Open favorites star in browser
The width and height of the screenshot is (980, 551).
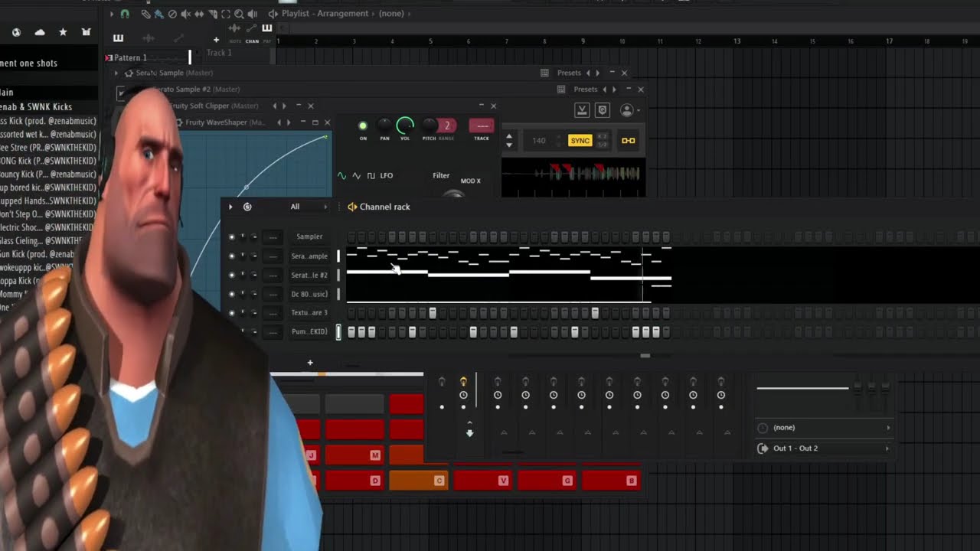(63, 32)
